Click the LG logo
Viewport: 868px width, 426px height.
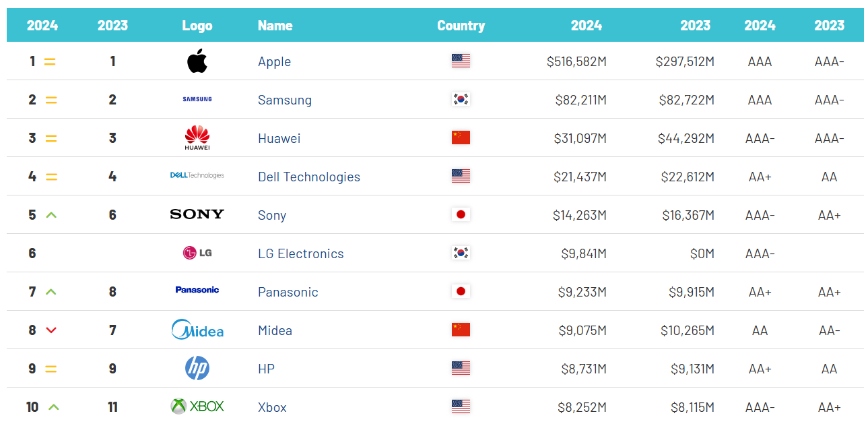pyautogui.click(x=197, y=253)
